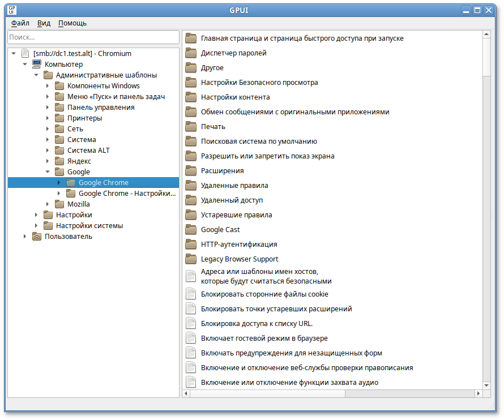Click the user folder icon beside Пользователь
Screen dimensions: 504x420
click(37, 237)
